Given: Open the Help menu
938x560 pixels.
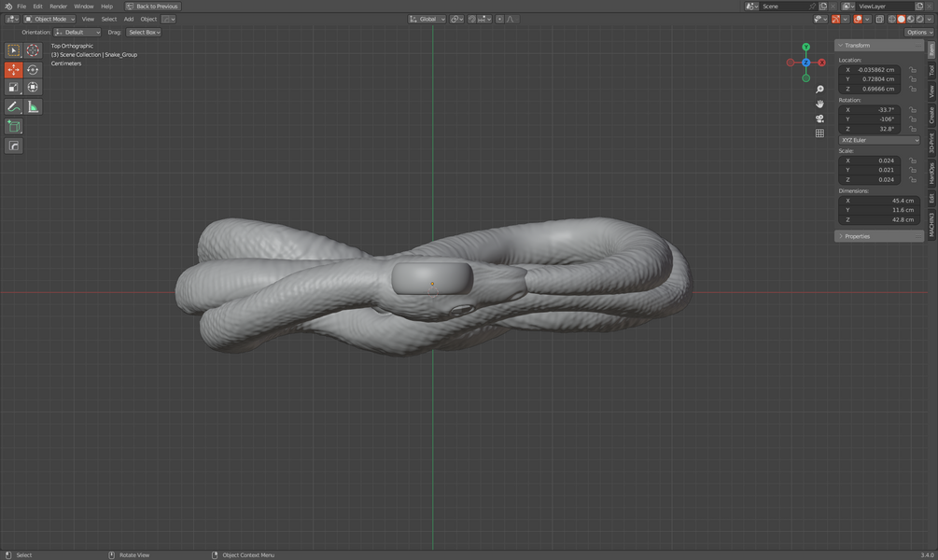Looking at the screenshot, I should (106, 6).
